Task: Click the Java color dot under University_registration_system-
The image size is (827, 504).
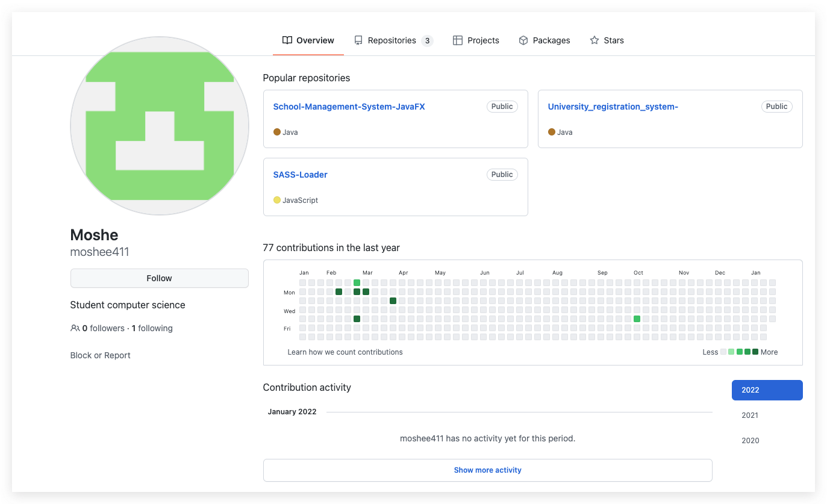Action: tap(552, 132)
